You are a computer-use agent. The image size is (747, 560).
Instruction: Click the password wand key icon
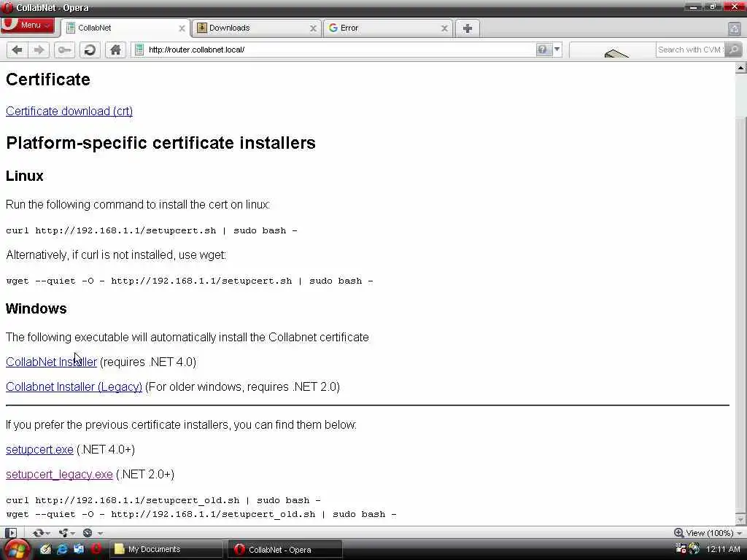(x=64, y=50)
